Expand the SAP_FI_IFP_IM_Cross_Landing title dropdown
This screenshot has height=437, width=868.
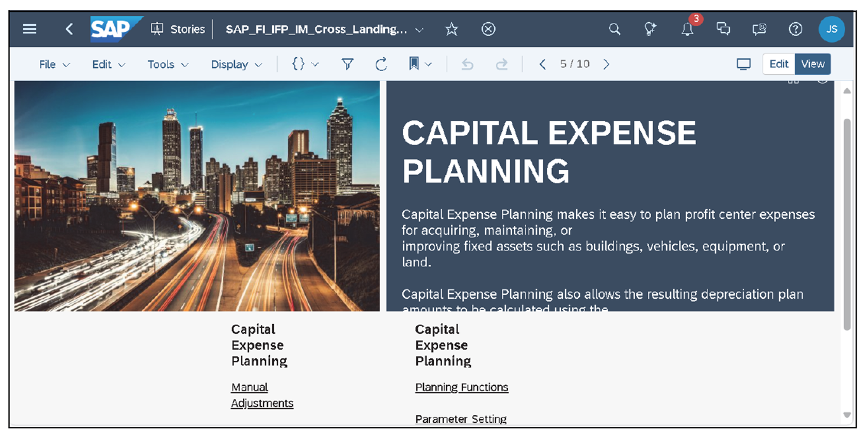point(418,29)
